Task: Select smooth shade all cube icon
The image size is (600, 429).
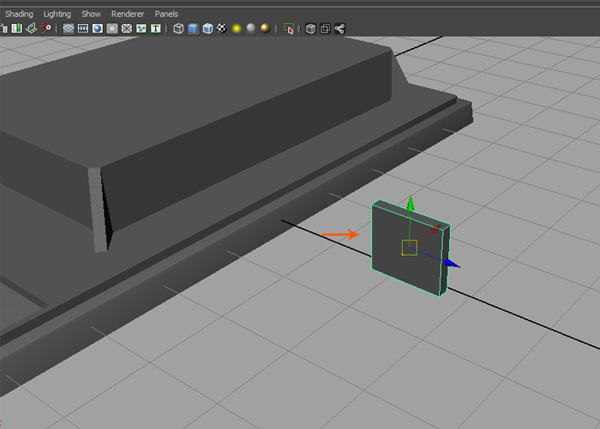Action: click(x=193, y=29)
